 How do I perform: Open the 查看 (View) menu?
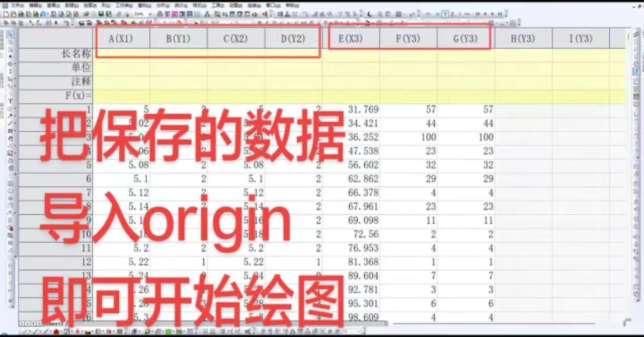coord(53,5)
